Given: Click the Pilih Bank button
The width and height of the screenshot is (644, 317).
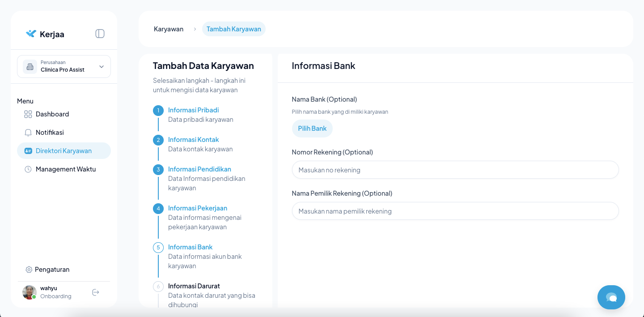Looking at the screenshot, I should (x=312, y=129).
